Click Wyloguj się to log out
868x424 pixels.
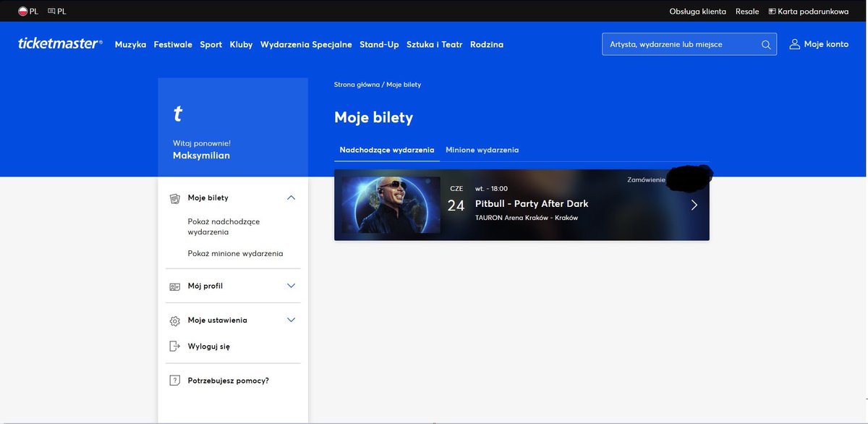pyautogui.click(x=209, y=347)
